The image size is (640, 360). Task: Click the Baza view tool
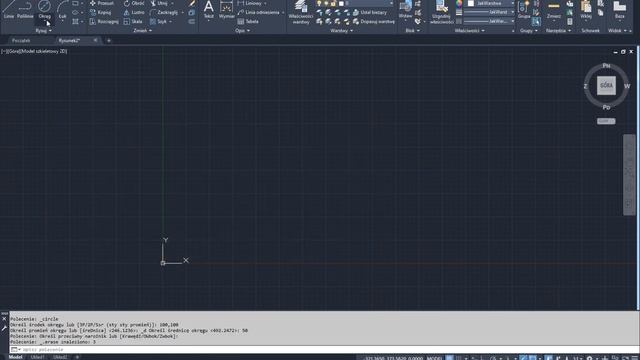point(620,10)
